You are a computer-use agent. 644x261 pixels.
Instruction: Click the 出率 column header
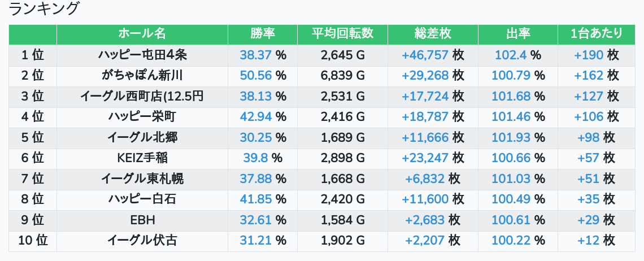tap(518, 34)
